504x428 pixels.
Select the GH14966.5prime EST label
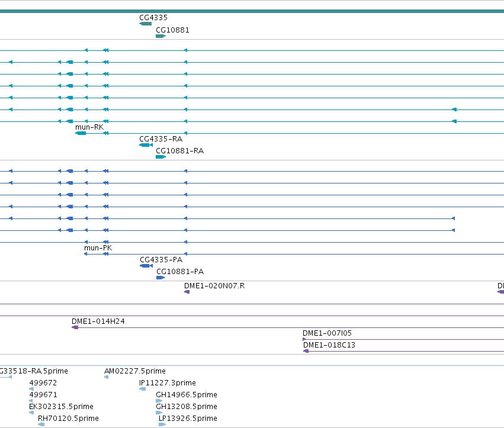coord(187,395)
